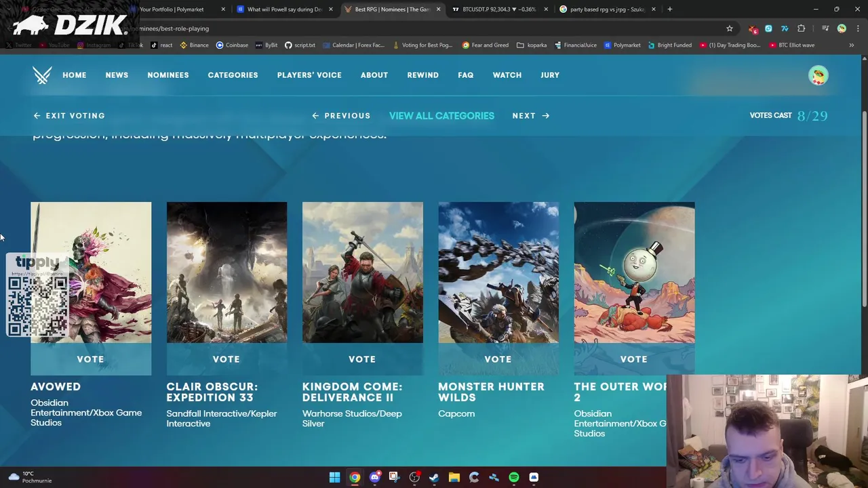Open Windows Start menu
The image size is (868, 488).
click(334, 477)
